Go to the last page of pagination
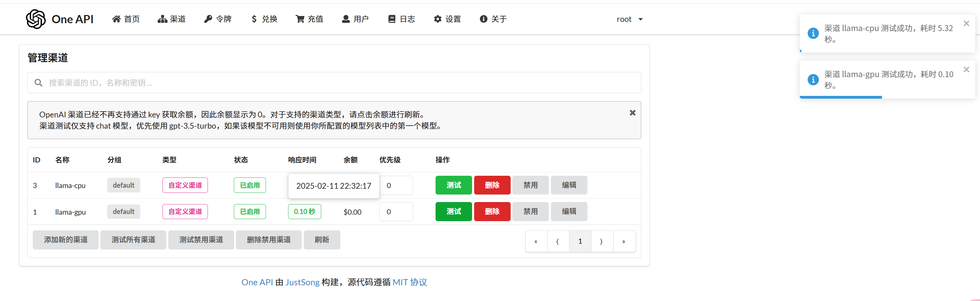The width and height of the screenshot is (980, 301). (x=624, y=241)
